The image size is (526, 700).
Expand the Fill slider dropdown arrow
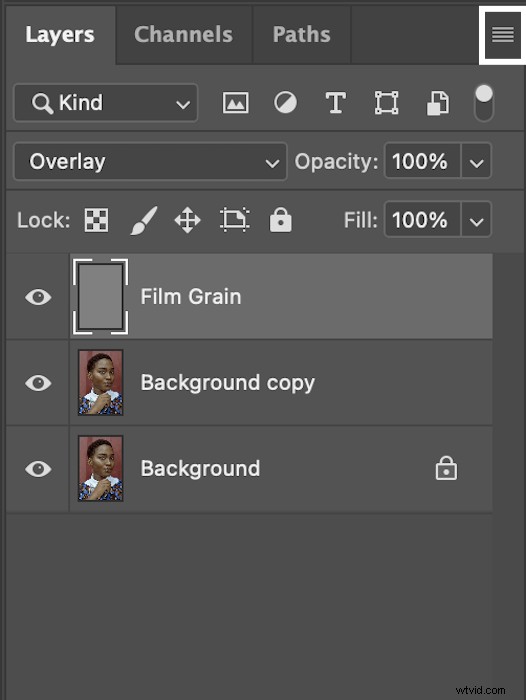click(476, 220)
